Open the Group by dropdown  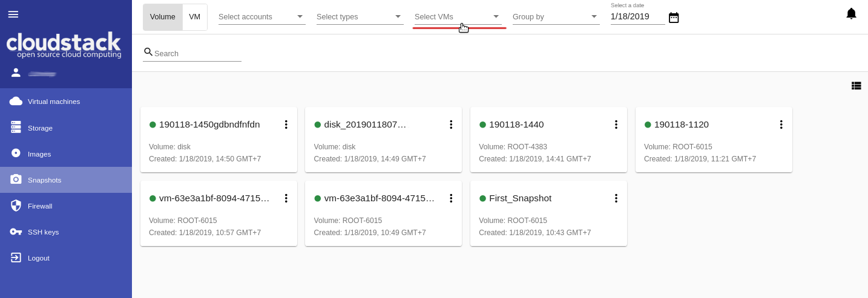[556, 17]
